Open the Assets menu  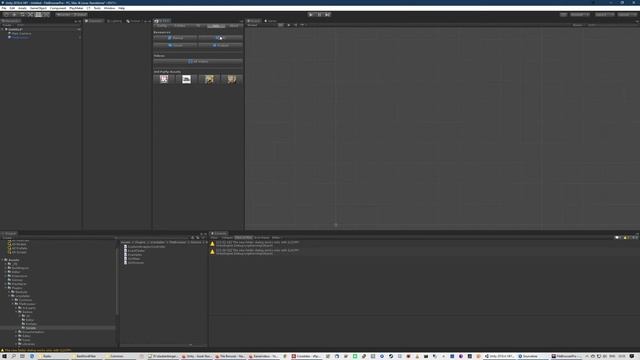(22, 8)
